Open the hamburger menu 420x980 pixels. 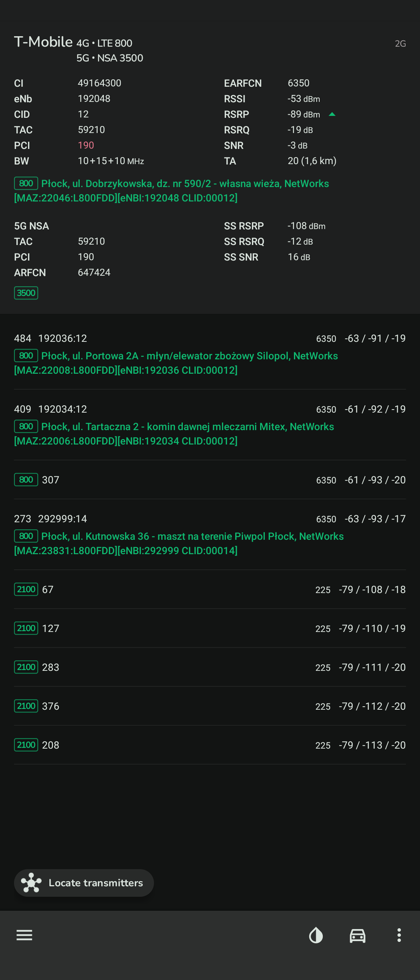[24, 935]
